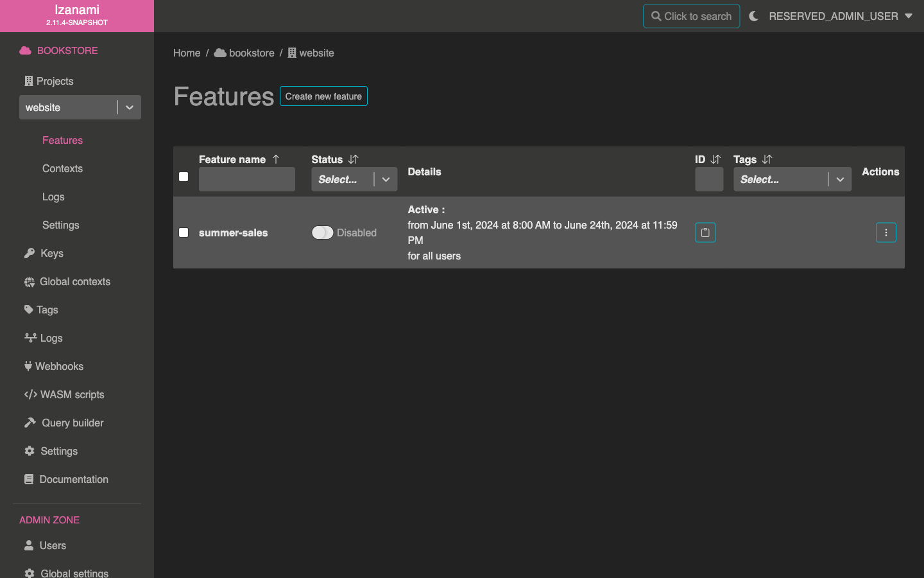Sort table by Tags column arrows
Viewport: 924px width, 578px height.
click(767, 159)
